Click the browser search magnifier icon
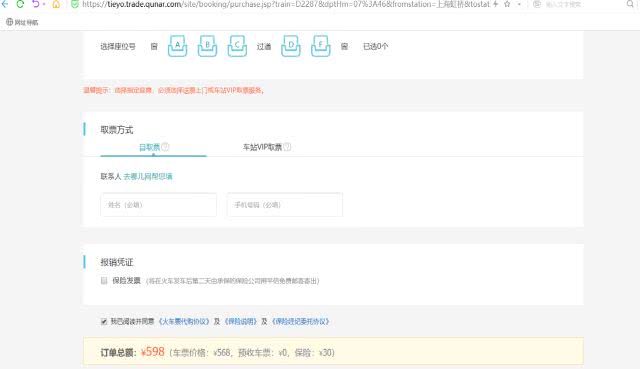This screenshot has width=640, height=369. tap(630, 4)
